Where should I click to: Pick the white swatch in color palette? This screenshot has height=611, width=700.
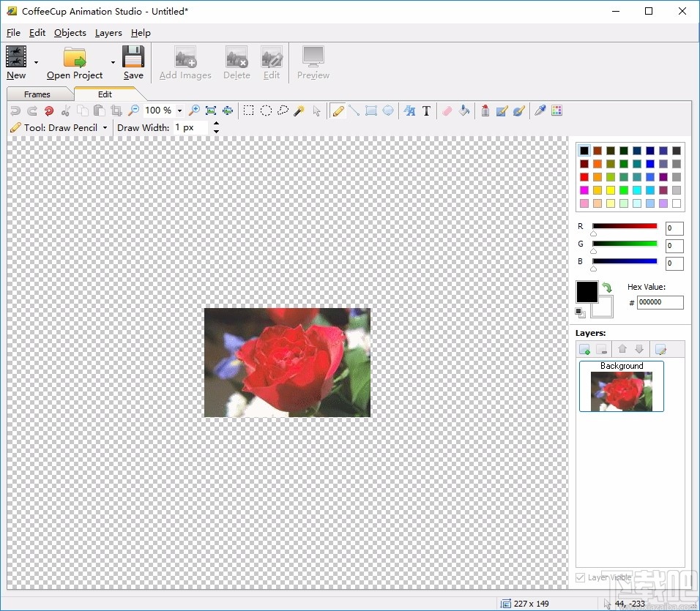click(x=676, y=203)
